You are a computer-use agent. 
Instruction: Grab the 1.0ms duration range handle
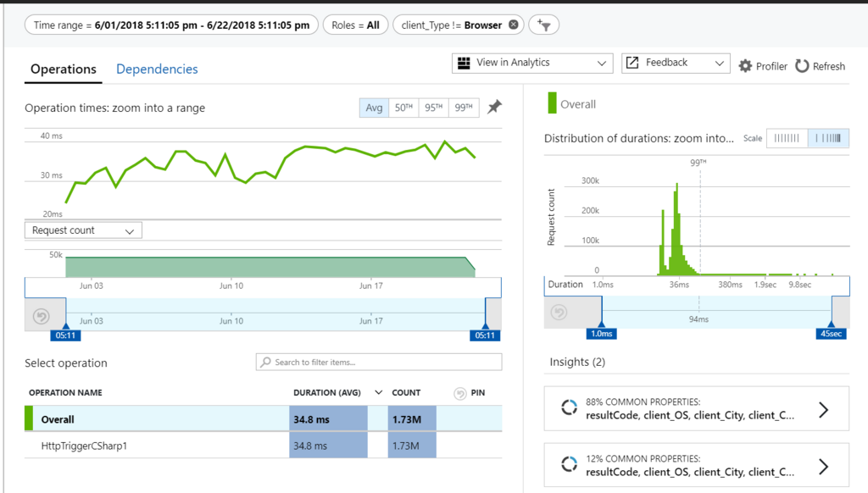click(601, 333)
